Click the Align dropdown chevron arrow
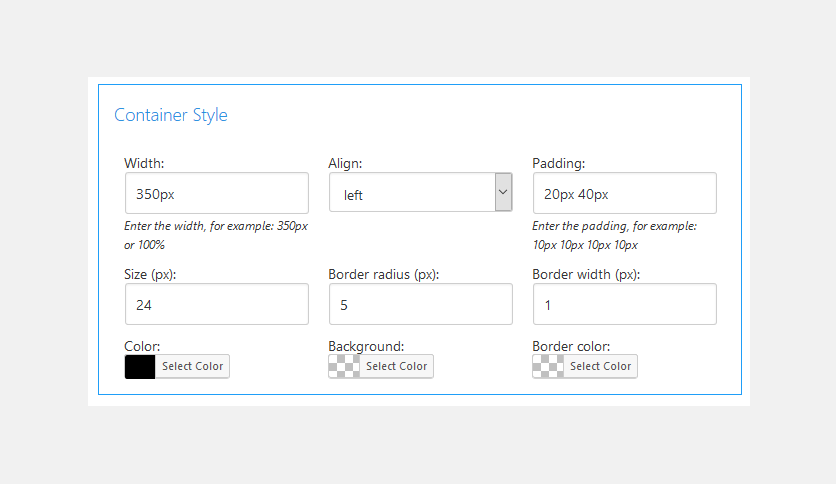836x484 pixels. point(503,192)
